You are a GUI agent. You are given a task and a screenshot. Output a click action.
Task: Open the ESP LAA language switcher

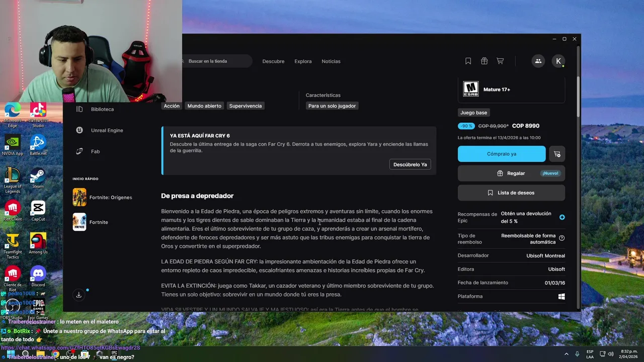click(x=590, y=354)
